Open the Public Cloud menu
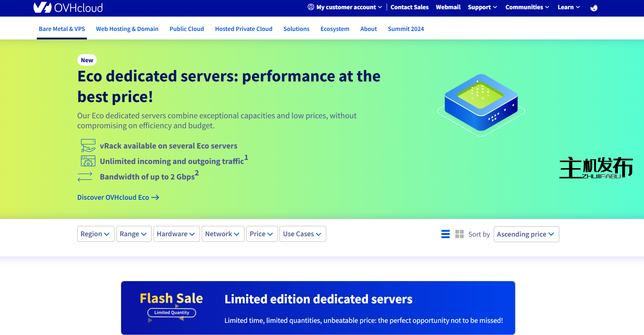The height and width of the screenshot is (335, 644). (187, 29)
